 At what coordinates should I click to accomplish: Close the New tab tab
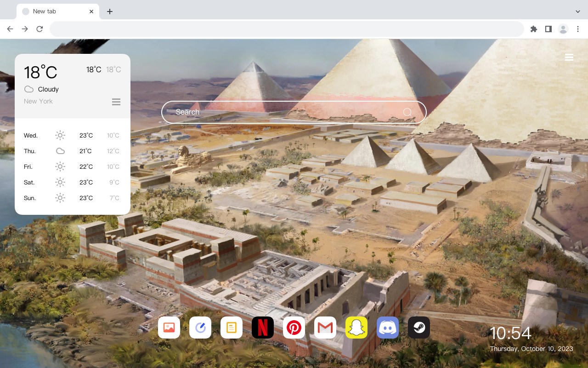[92, 11]
